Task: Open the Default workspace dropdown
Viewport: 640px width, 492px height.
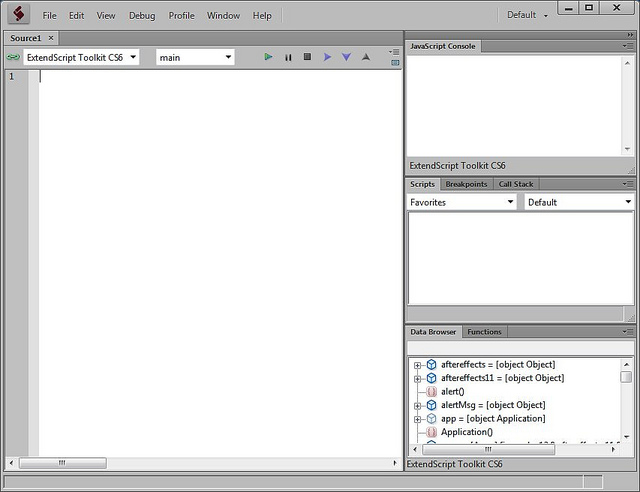Action: click(x=527, y=15)
